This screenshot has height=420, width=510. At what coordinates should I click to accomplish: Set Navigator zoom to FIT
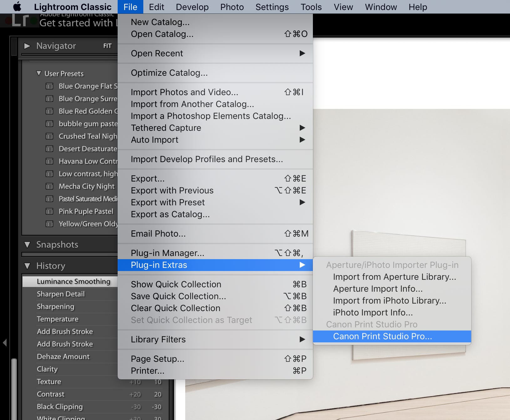coord(107,46)
